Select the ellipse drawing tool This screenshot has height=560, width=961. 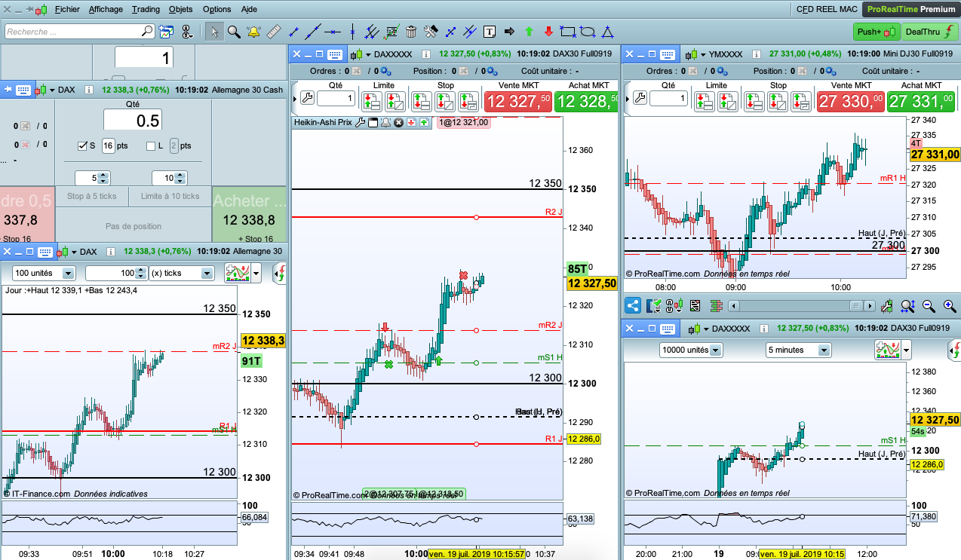point(588,32)
